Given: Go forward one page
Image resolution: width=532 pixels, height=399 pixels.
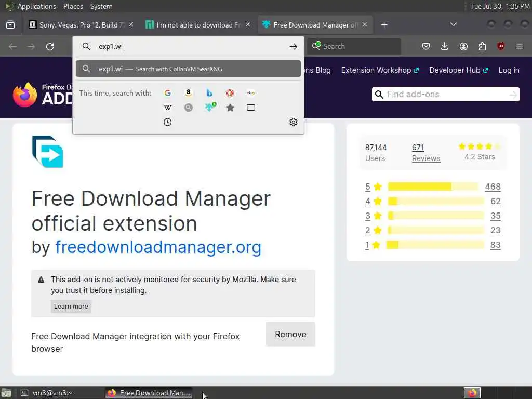Looking at the screenshot, I should click(31, 46).
